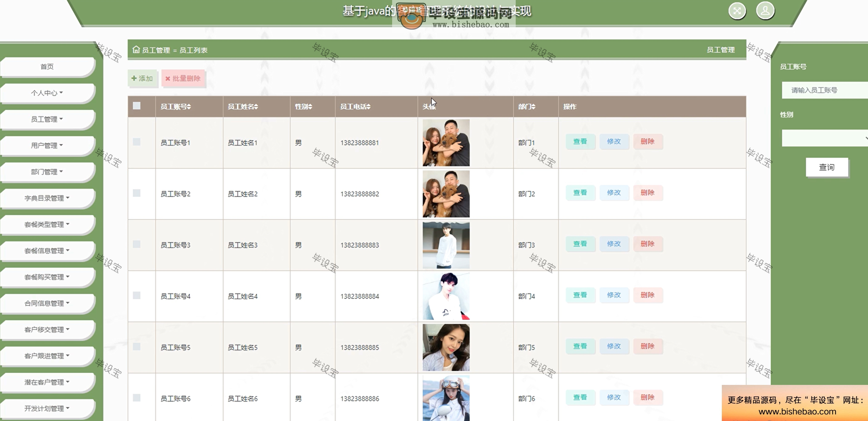The height and width of the screenshot is (421, 868).
Task: Check the row checkbox for 员工账号3
Action: coord(136,244)
